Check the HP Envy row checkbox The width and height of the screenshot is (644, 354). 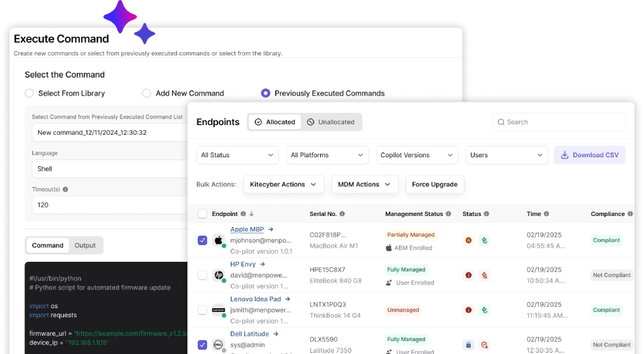tap(202, 275)
